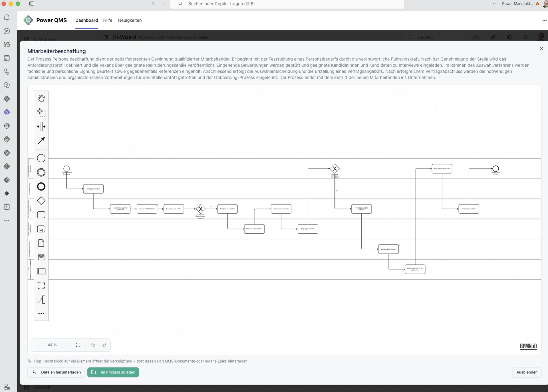The height and width of the screenshot is (392, 548).
Task: Click the BPMN.iO logo link
Action: [528, 346]
